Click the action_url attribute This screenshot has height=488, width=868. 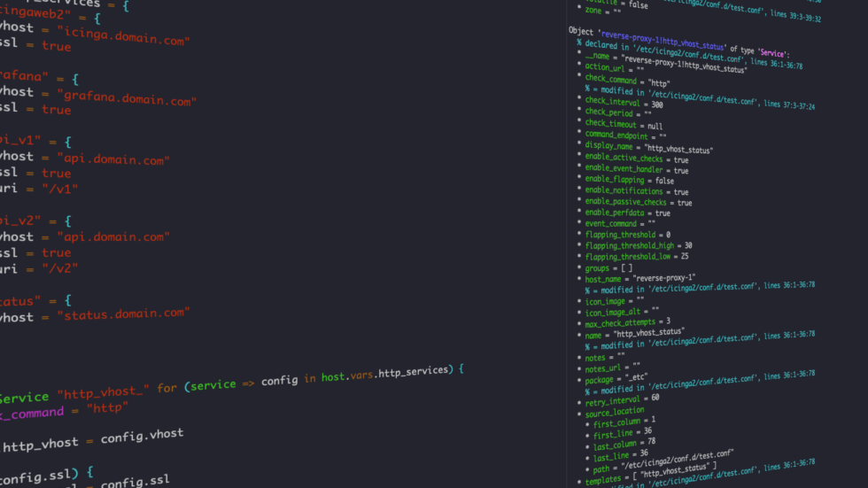615,68
